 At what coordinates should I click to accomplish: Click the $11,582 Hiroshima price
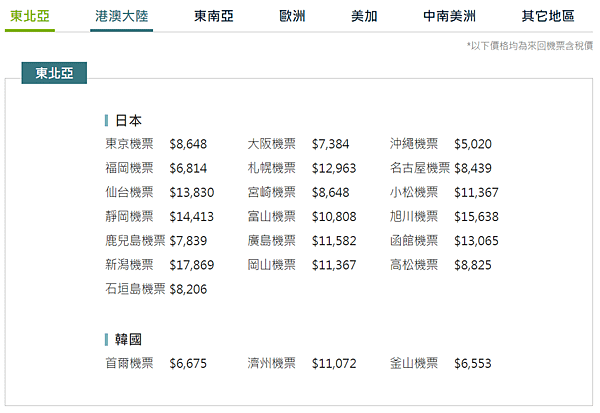click(334, 241)
